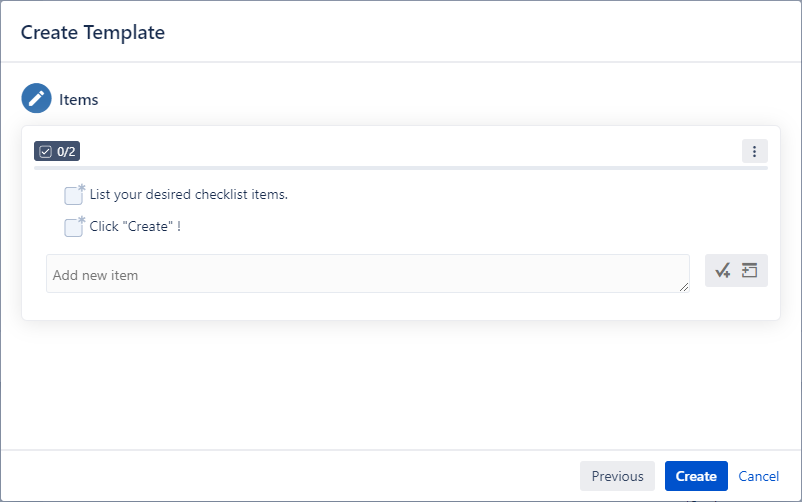Check the "List your desired checklist items" checkbox
Screen dimensions: 802x502
[73, 195]
